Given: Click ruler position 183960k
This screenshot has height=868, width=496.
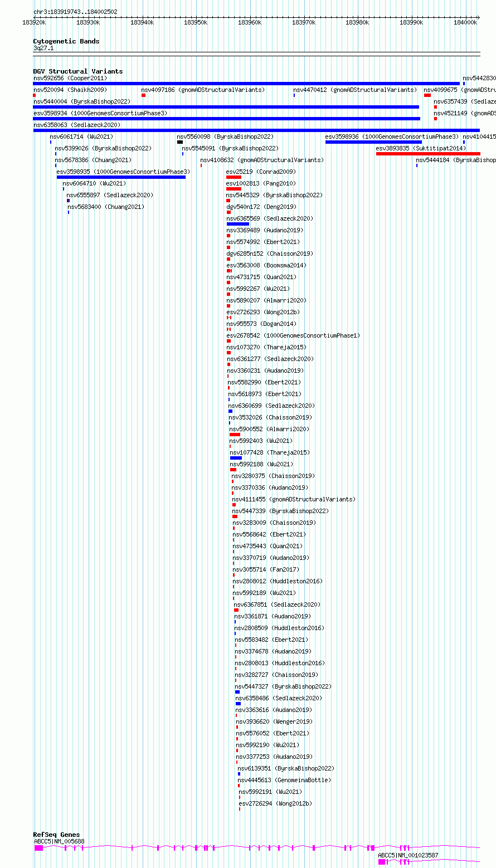Looking at the screenshot, I should 249,22.
